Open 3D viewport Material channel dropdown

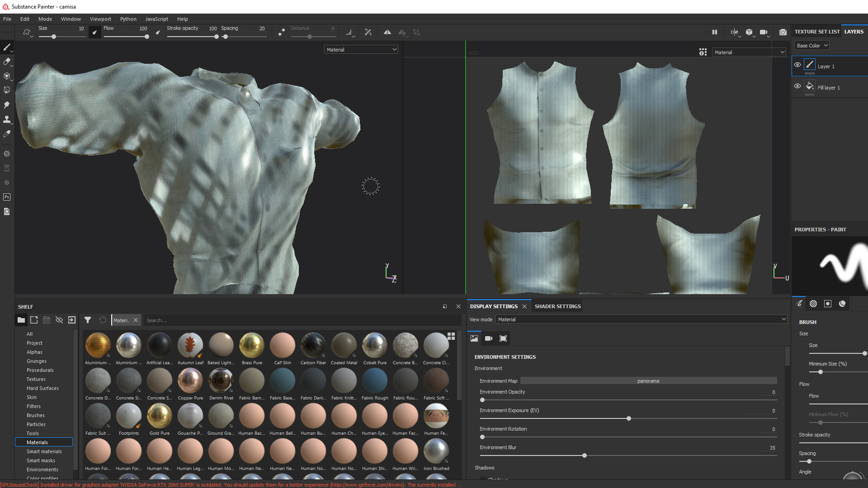coord(361,50)
